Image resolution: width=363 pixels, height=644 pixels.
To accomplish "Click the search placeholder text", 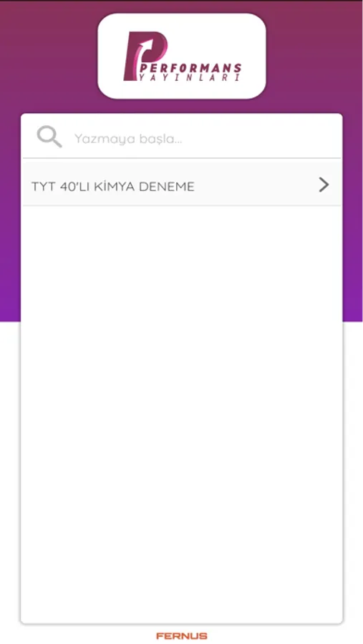I will click(128, 139).
